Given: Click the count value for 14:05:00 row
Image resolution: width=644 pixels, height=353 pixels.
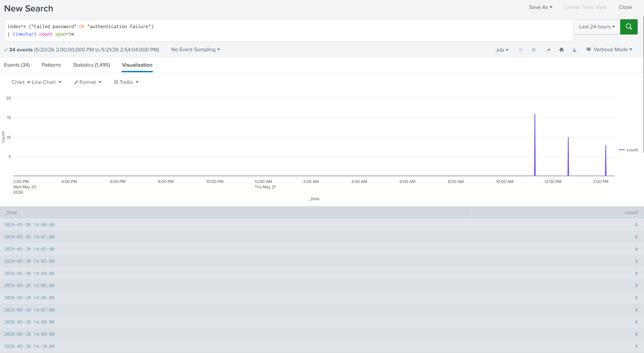Looking at the screenshot, I should tap(636, 285).
